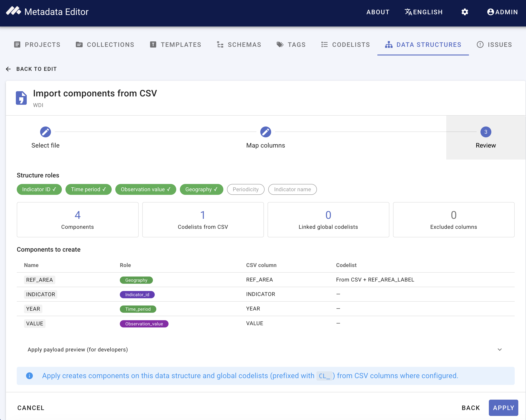Open the Issues tab
The height and width of the screenshot is (420, 526).
[x=494, y=45]
